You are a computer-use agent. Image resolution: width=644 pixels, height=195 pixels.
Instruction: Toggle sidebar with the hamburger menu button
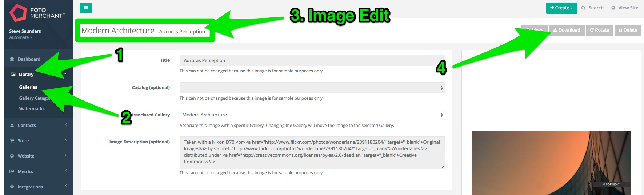pos(86,8)
